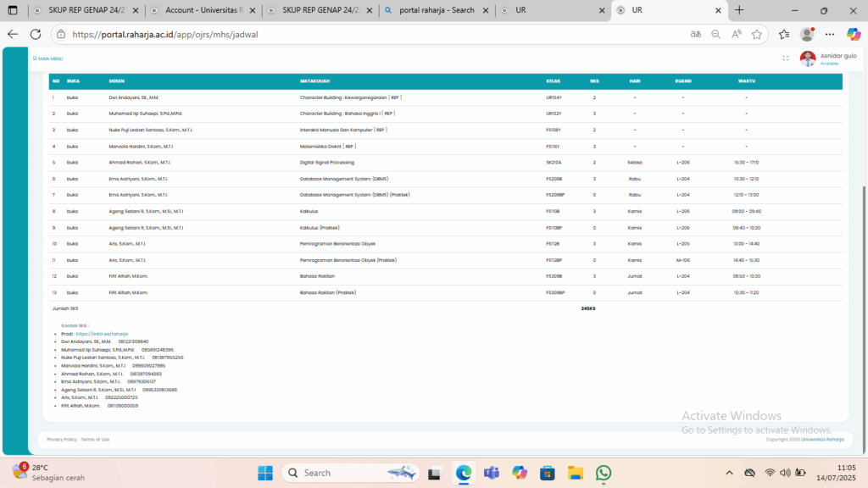Open WhatsApp from the taskbar
Screen dimensions: 868x488
point(604,473)
